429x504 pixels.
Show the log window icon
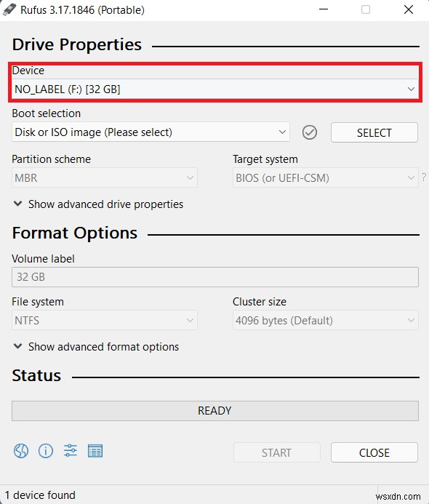pyautogui.click(x=95, y=451)
